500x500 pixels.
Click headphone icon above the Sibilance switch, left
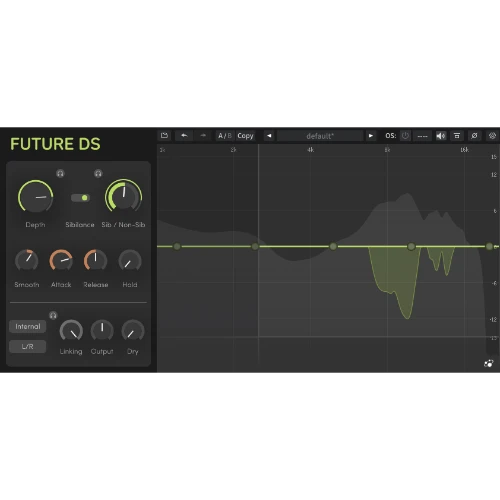[60, 173]
